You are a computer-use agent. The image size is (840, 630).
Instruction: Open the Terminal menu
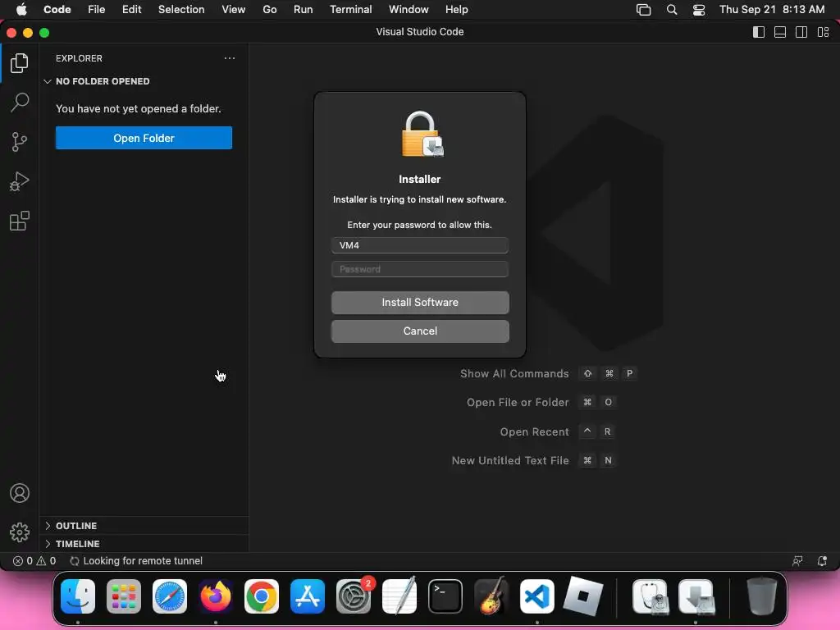click(351, 10)
